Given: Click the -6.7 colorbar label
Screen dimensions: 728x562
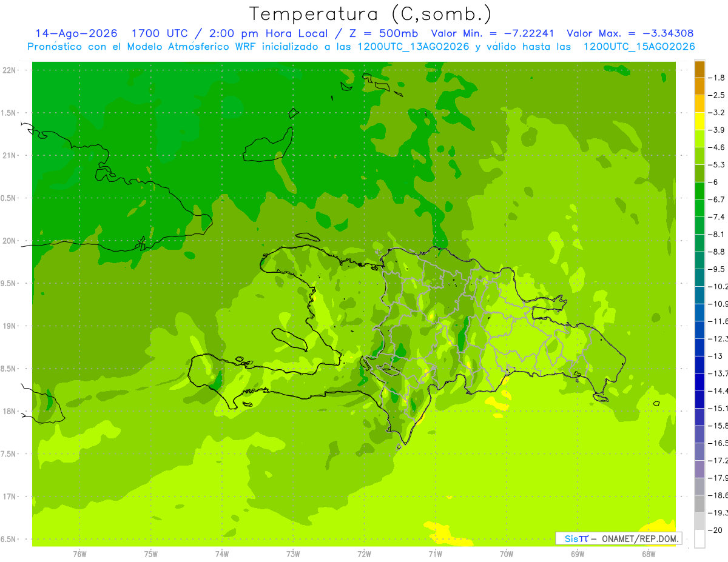Looking at the screenshot, I should [x=716, y=199].
